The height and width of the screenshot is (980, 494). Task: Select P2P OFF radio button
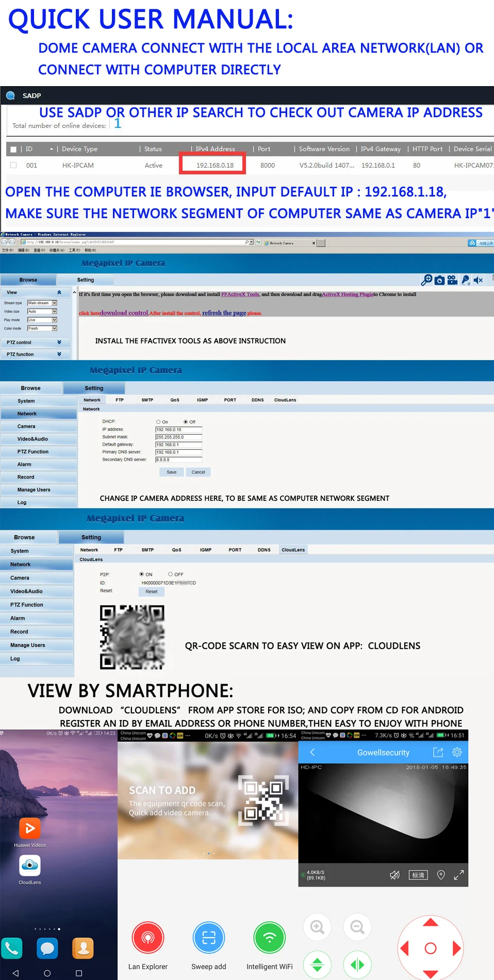(x=170, y=574)
